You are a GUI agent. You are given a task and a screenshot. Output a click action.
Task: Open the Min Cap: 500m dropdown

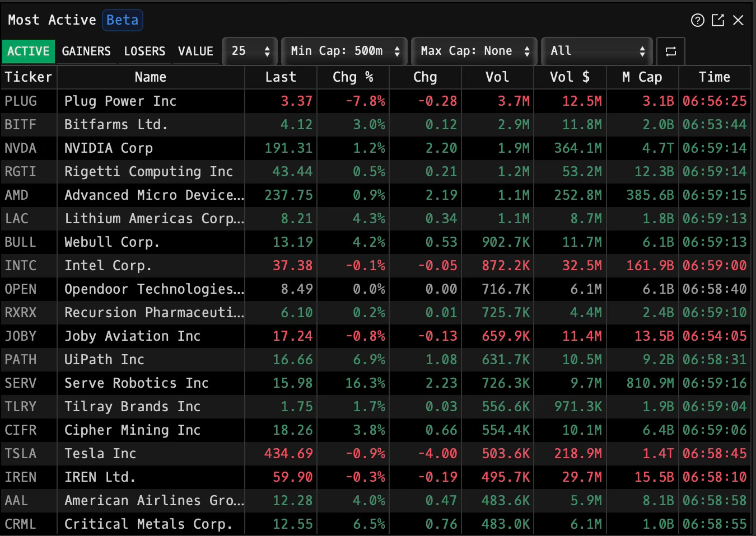(344, 51)
